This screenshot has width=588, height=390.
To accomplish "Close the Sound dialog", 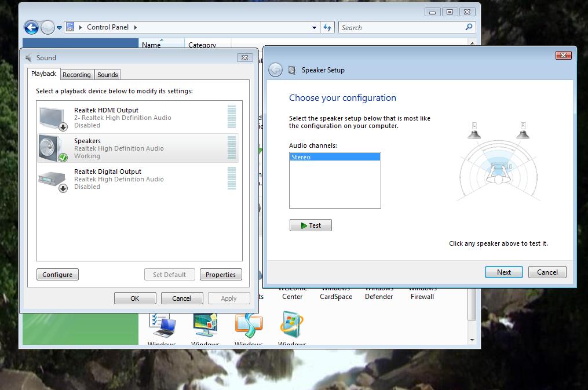I will (245, 58).
